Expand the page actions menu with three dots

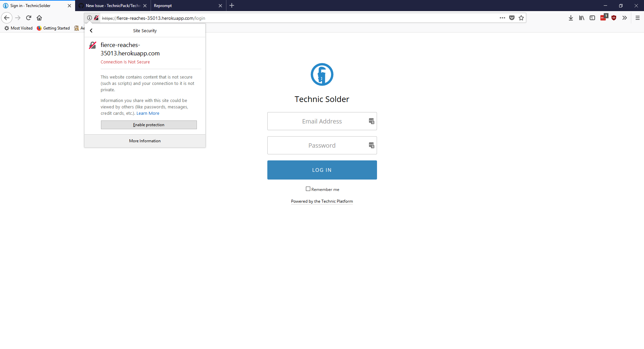click(502, 18)
